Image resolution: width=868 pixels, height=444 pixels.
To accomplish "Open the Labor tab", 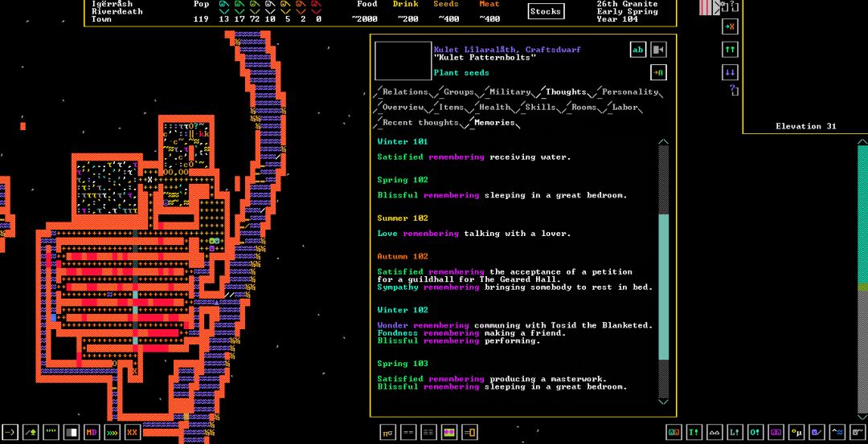I will pyautogui.click(x=624, y=108).
